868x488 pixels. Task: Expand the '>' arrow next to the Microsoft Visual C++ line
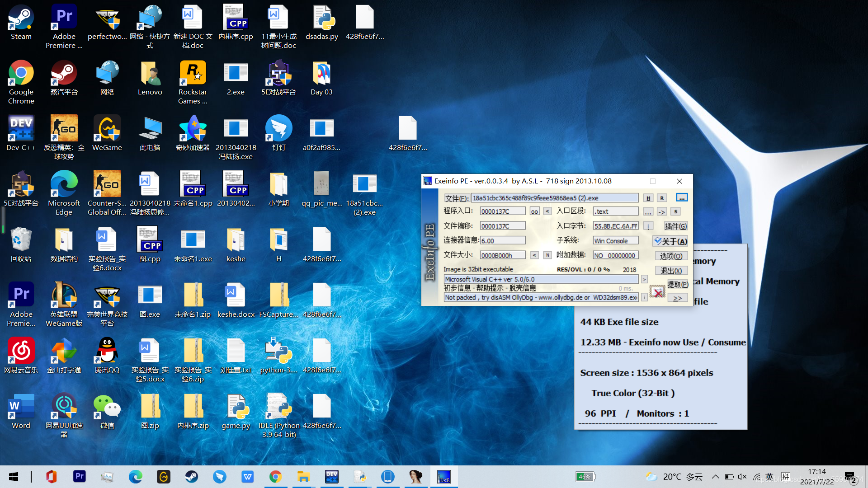point(644,279)
